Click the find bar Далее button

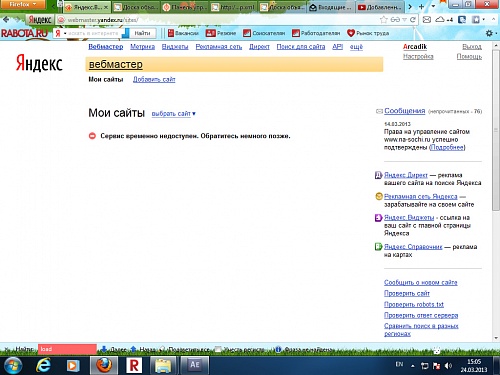114,349
